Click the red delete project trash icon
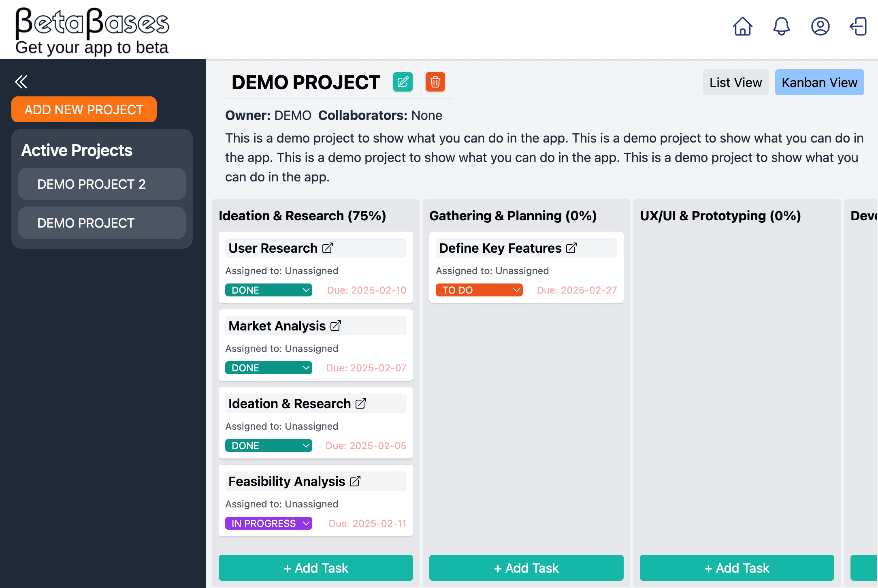 [435, 82]
